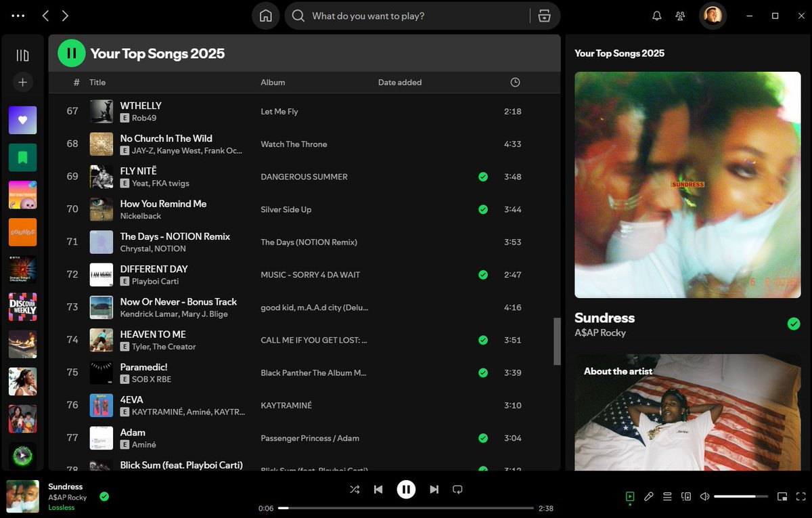
Task: Click the track list scrollbar
Action: click(558, 341)
